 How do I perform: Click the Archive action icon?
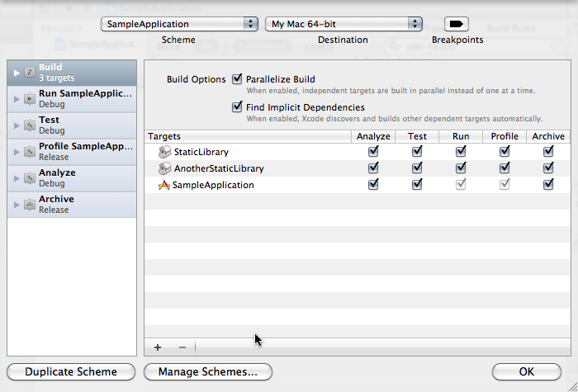30,205
